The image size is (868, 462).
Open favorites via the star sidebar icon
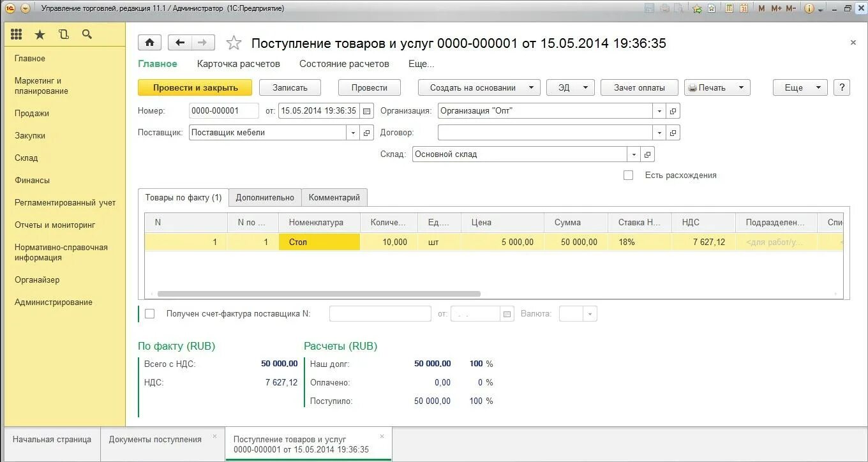(x=40, y=34)
